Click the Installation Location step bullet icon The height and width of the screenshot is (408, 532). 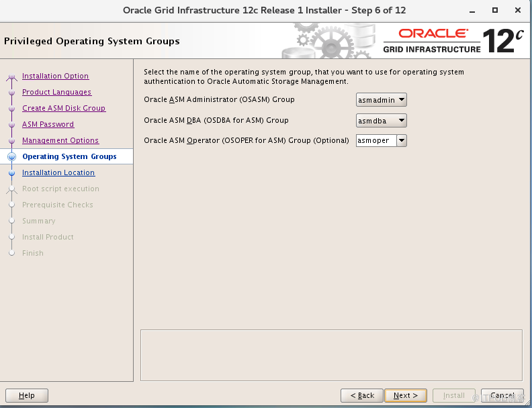coord(12,173)
